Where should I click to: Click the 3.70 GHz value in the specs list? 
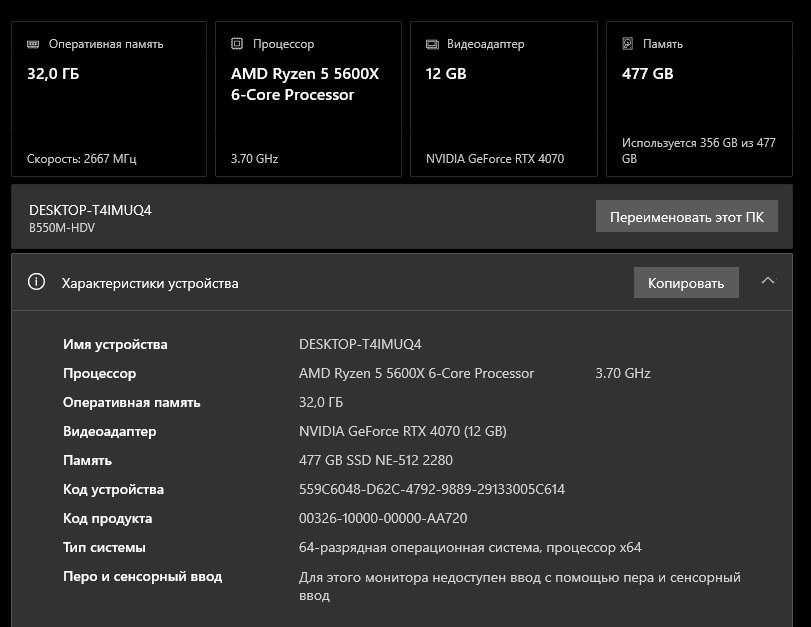pos(623,374)
